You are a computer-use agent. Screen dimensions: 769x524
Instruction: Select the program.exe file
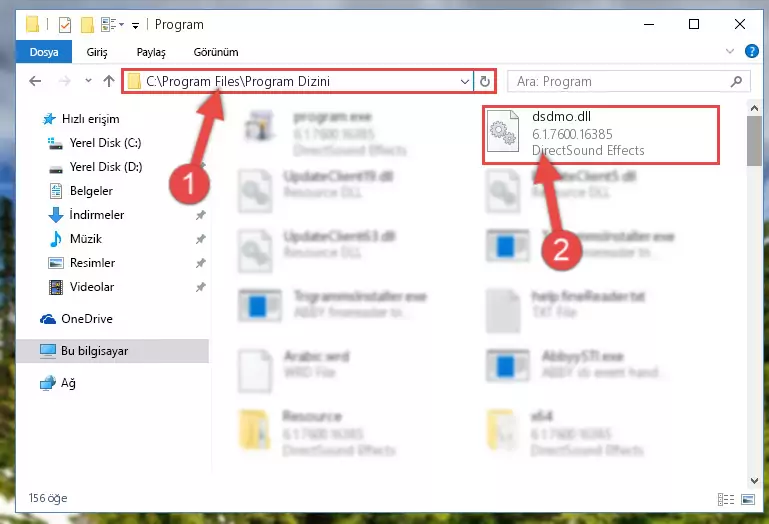(326, 132)
